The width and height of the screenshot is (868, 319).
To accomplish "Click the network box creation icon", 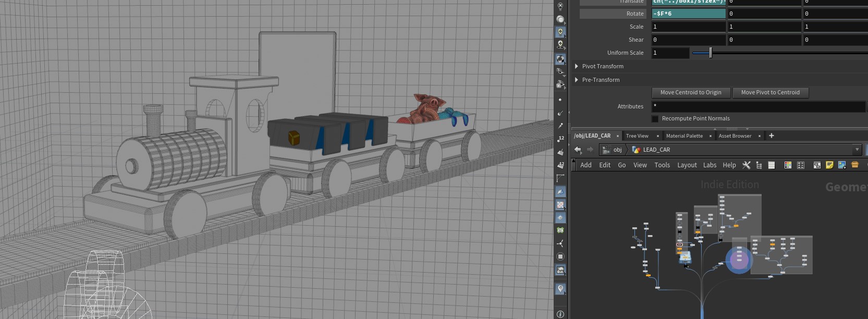I will (x=817, y=165).
